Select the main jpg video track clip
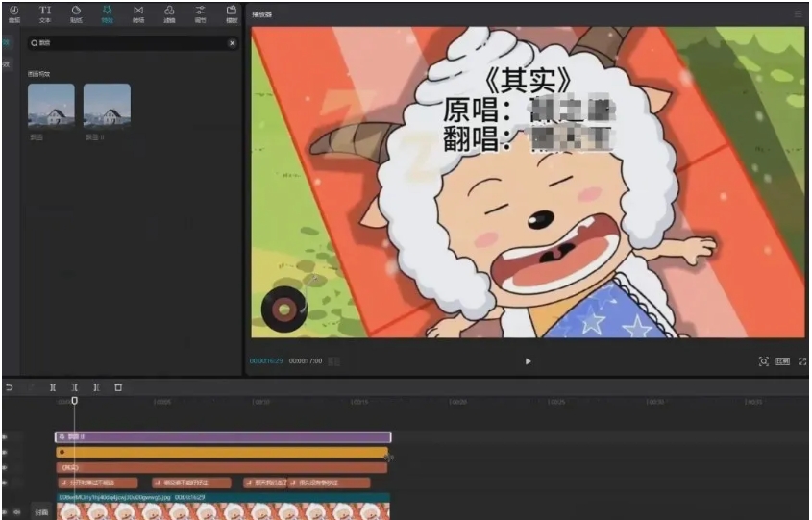Viewport: 812px width, 520px height. pyautogui.click(x=223, y=508)
